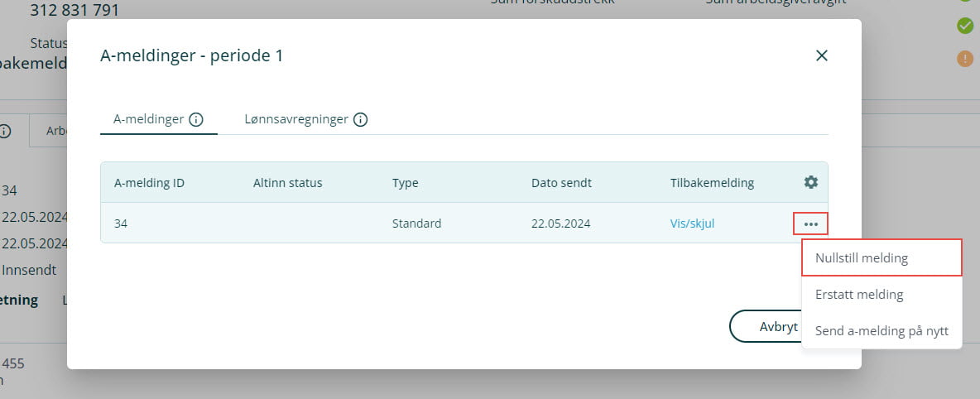Image resolution: width=980 pixels, height=399 pixels.
Task: Click the fully visible green checkmark icon
Action: coord(965,26)
